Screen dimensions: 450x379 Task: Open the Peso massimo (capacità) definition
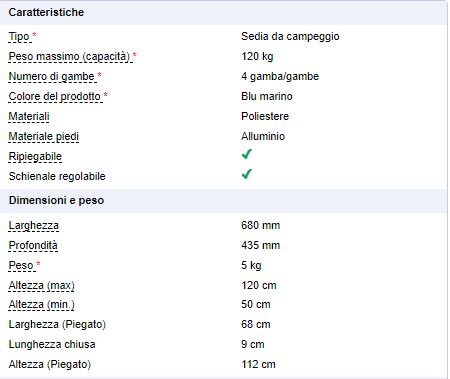pyautogui.click(x=69, y=56)
